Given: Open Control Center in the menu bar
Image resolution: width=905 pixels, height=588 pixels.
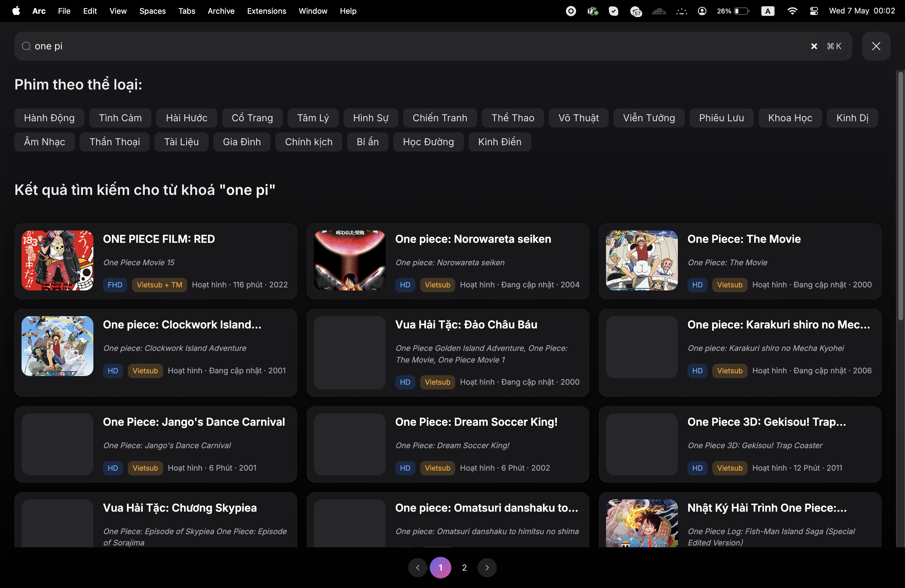Looking at the screenshot, I should (x=814, y=11).
